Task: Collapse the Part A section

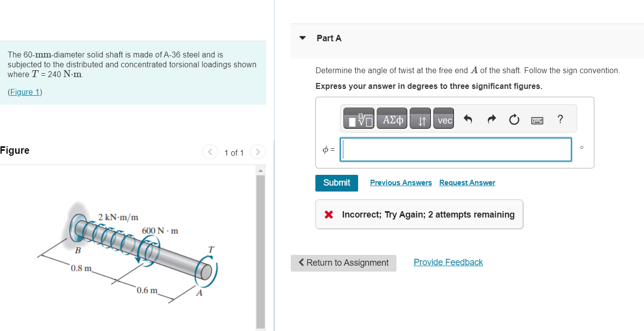Action: click(x=302, y=38)
